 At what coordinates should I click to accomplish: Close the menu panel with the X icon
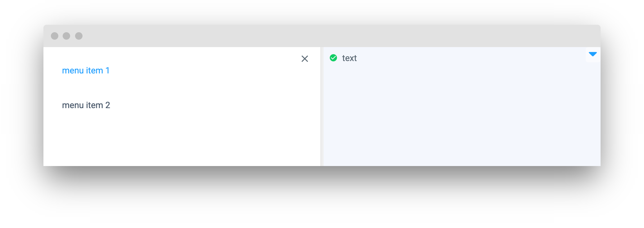pos(305,59)
